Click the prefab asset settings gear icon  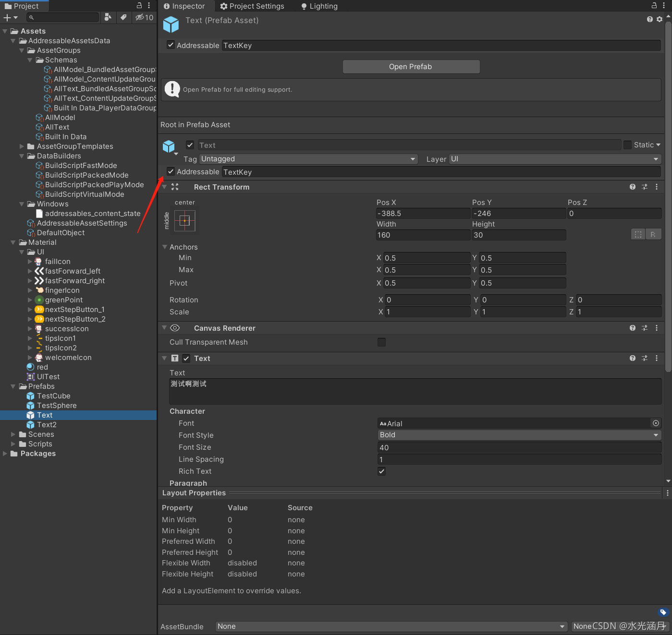click(660, 19)
